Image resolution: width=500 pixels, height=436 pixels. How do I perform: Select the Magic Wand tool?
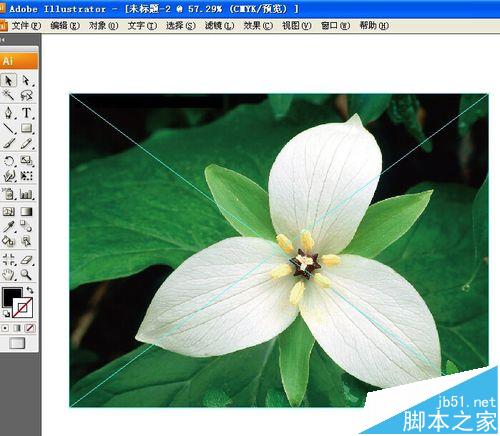pyautogui.click(x=8, y=96)
